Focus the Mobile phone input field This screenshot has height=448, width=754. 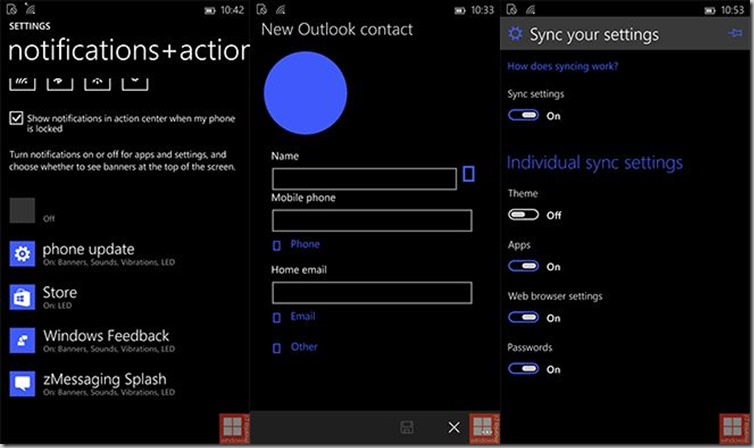pos(372,221)
